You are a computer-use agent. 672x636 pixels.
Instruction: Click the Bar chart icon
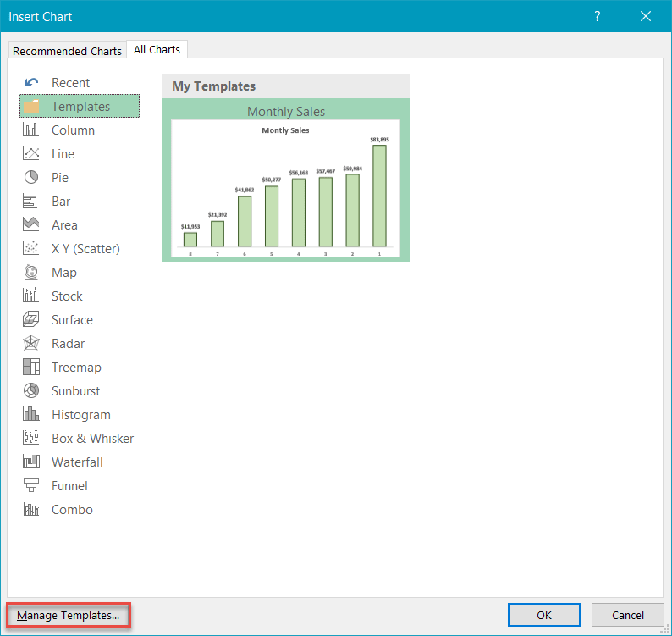coord(30,202)
